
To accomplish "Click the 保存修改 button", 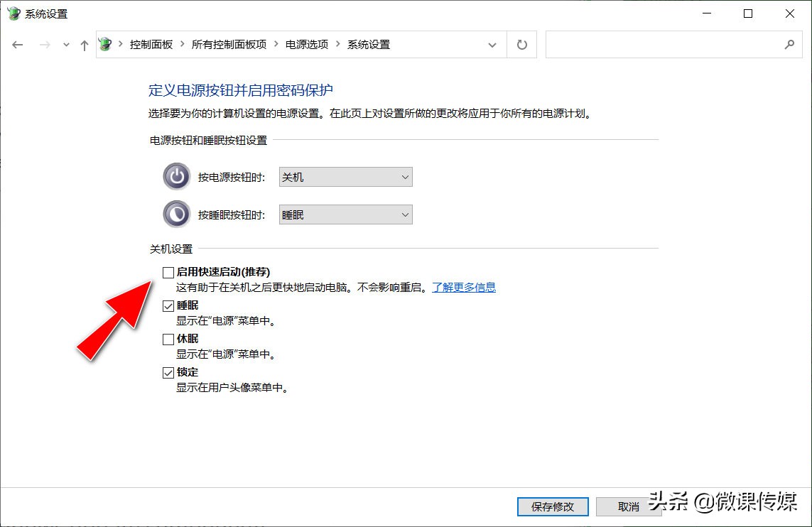I will 553,506.
